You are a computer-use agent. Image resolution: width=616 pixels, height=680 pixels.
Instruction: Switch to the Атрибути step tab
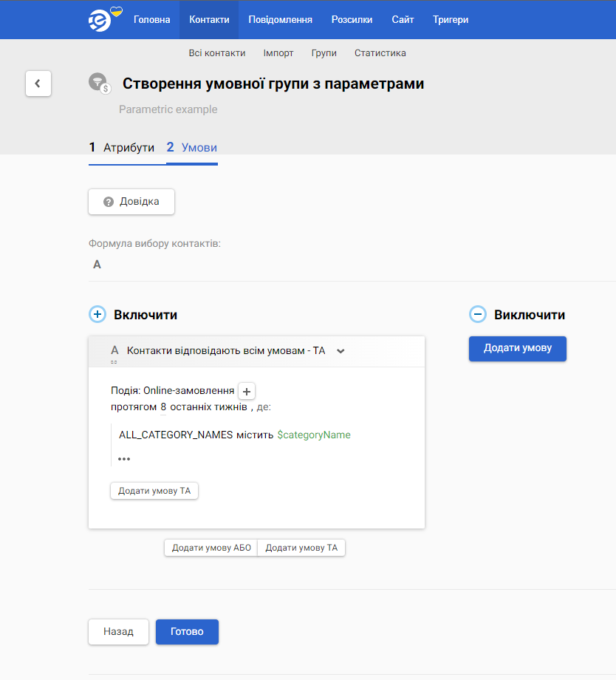point(122,147)
